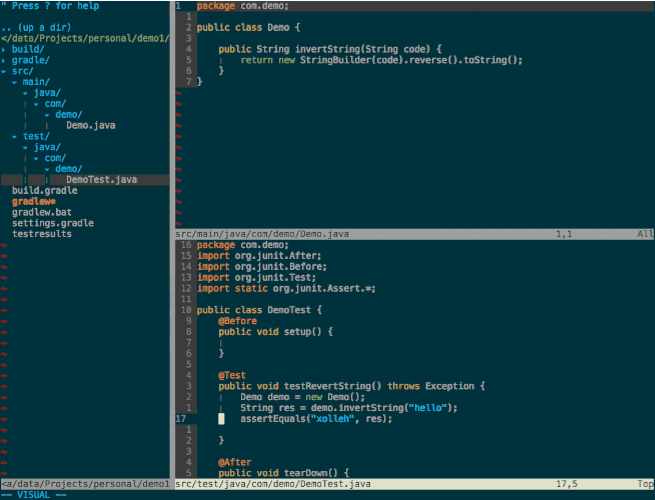Open Demo.java from the file tree

[90, 125]
